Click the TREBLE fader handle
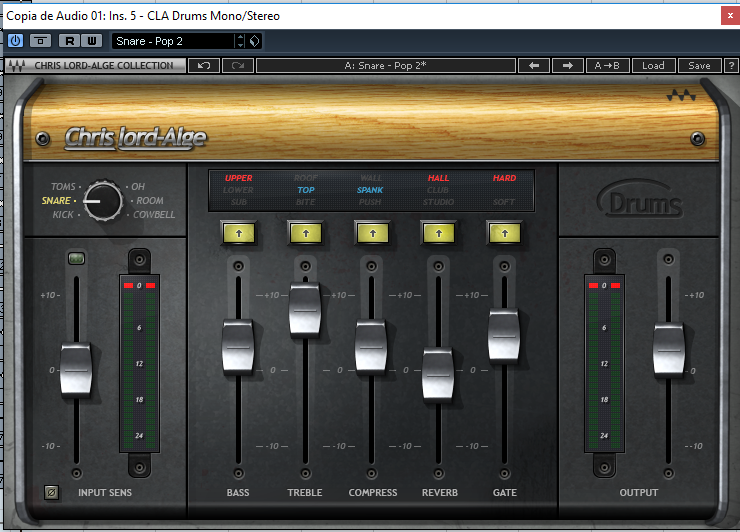Image resolution: width=740 pixels, height=532 pixels. tap(305, 310)
